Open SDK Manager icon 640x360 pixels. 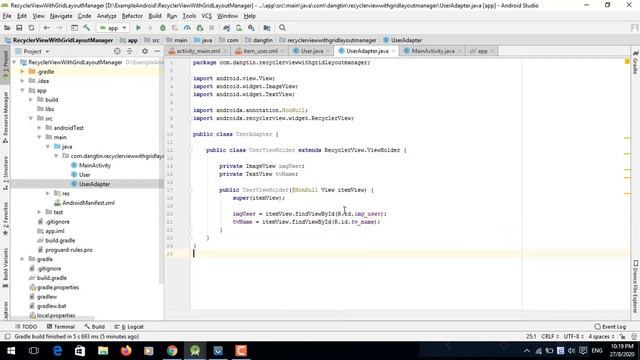pos(251,28)
